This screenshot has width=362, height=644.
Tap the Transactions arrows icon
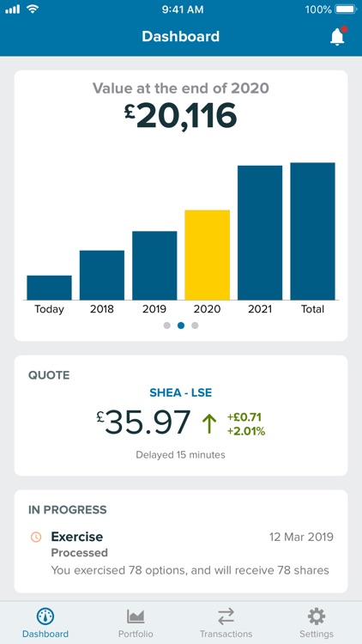point(226,616)
